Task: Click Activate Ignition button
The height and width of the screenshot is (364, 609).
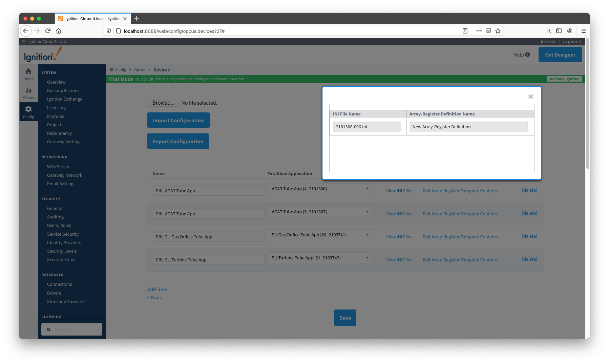Action: coord(564,79)
